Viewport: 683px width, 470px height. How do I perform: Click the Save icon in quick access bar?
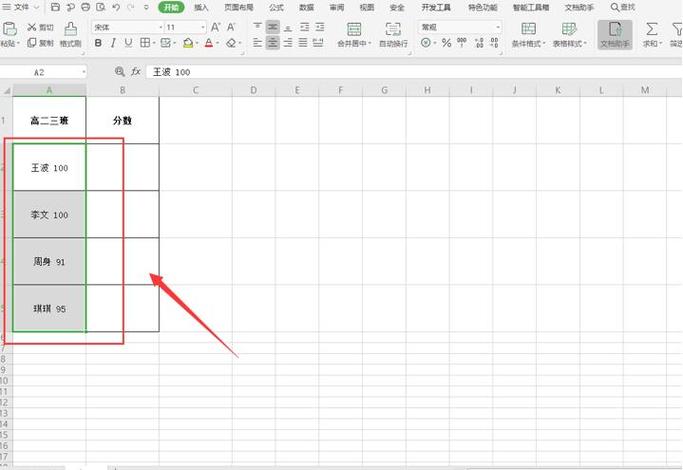[x=55, y=7]
